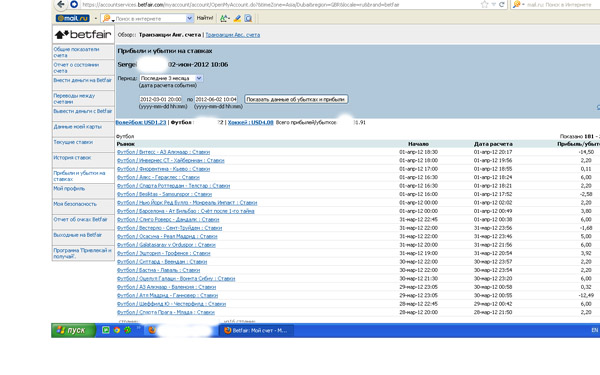The height and width of the screenshot is (375, 600).
Task: Click the site identity icon in address bar
Action: click(74, 5)
